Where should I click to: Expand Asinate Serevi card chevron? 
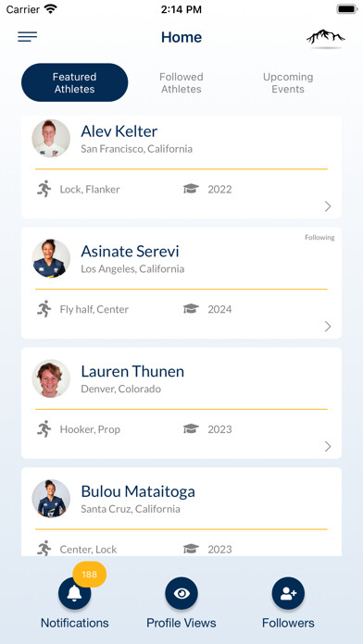point(328,326)
